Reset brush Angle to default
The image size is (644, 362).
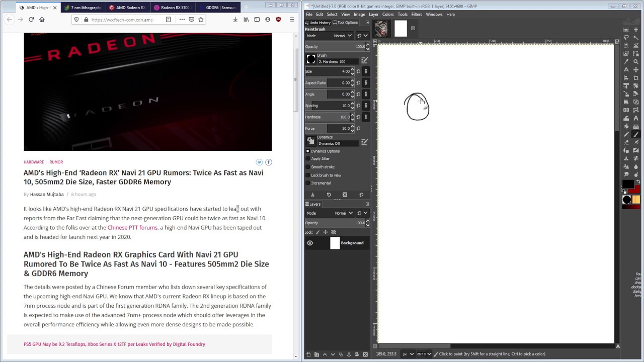tap(358, 94)
